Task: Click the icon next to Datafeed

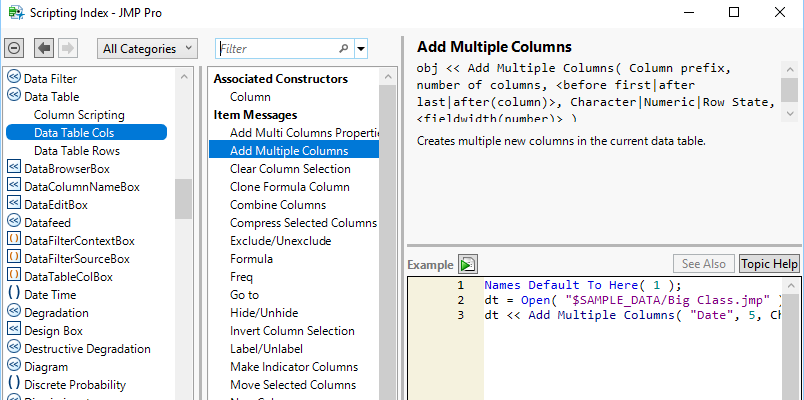Action: [14, 222]
